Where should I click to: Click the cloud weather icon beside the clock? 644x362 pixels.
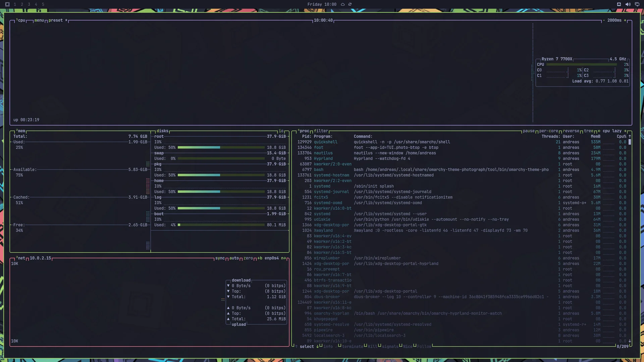click(343, 4)
